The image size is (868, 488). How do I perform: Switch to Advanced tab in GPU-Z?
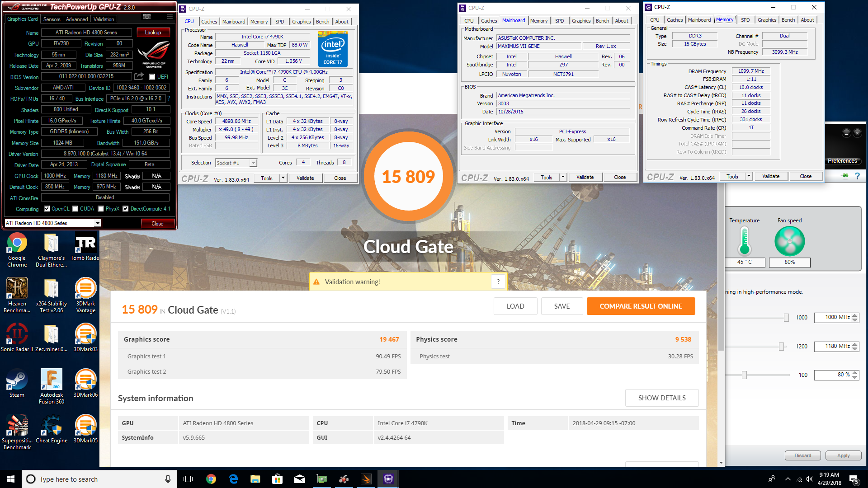tap(77, 19)
